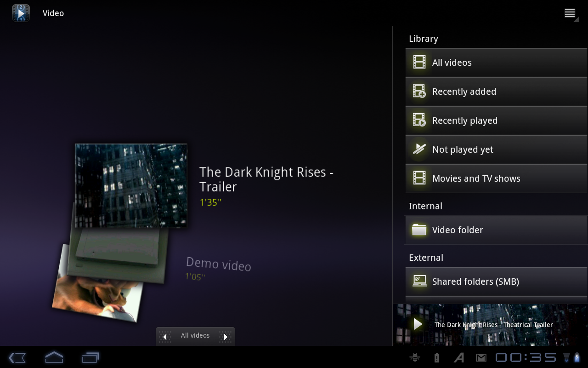588x368 pixels.
Task: Open the input method A notification icon
Action: [x=459, y=357]
